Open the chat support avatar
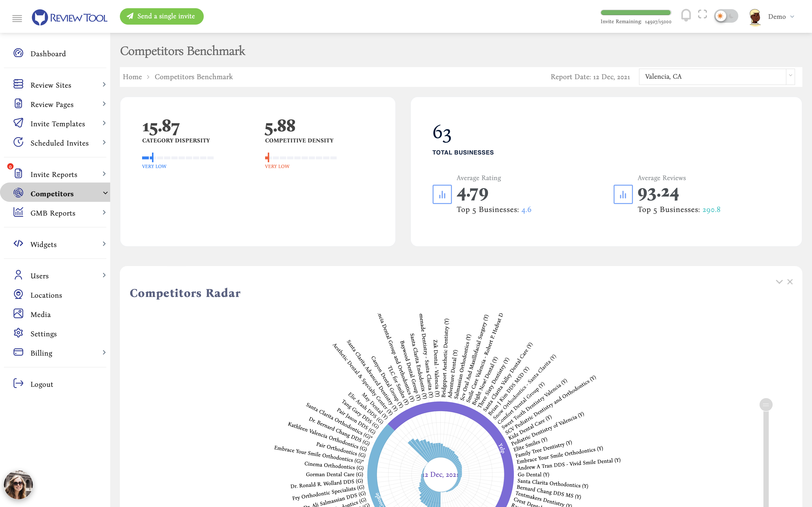The width and height of the screenshot is (812, 507). click(x=18, y=485)
